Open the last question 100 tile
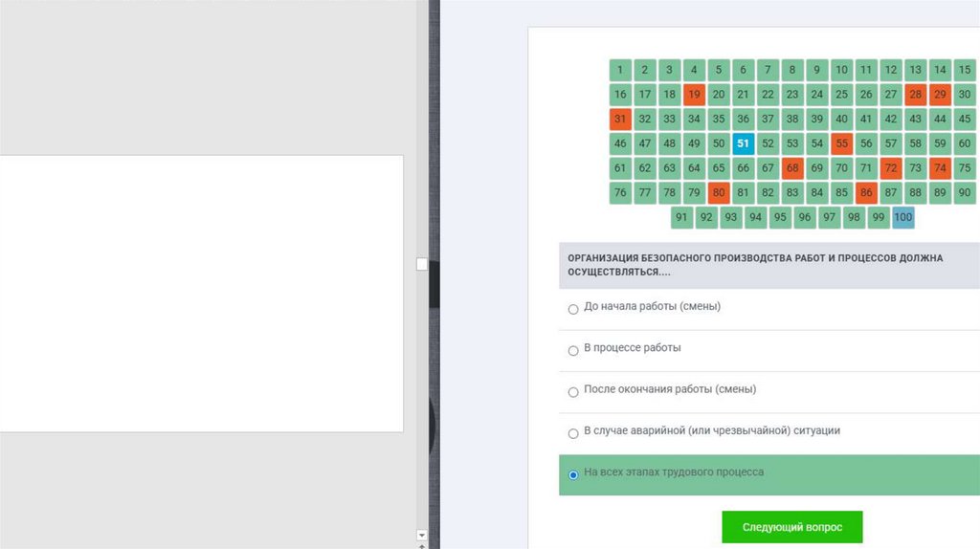Screen dimensions: 980x549 point(902,217)
